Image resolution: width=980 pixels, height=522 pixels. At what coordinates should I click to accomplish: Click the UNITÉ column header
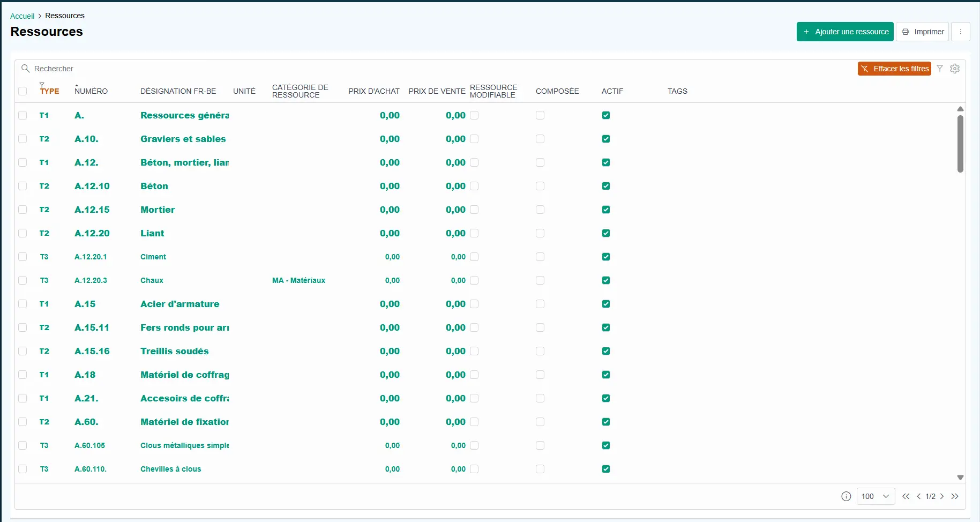(x=244, y=91)
